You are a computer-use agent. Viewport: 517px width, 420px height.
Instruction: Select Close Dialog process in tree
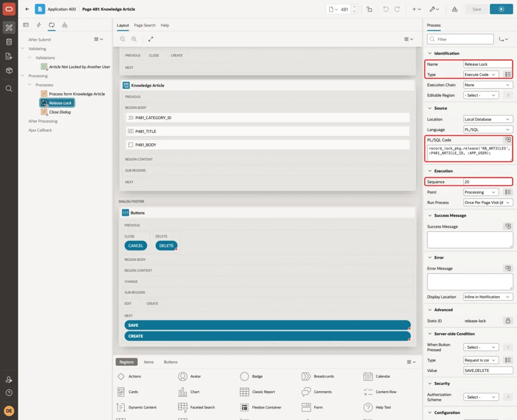(x=60, y=112)
